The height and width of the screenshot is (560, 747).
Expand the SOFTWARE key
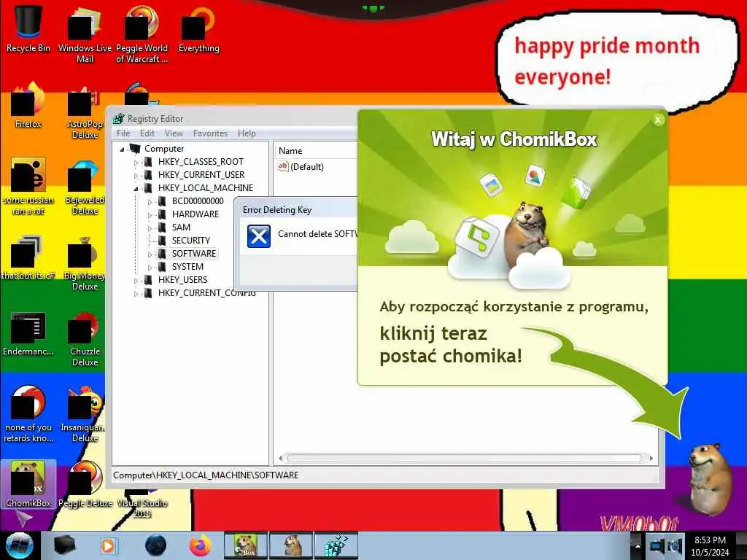pyautogui.click(x=150, y=254)
